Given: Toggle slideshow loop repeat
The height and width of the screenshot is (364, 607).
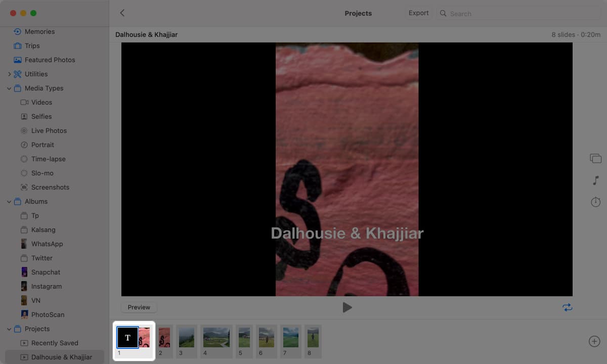Looking at the screenshot, I should (568, 307).
